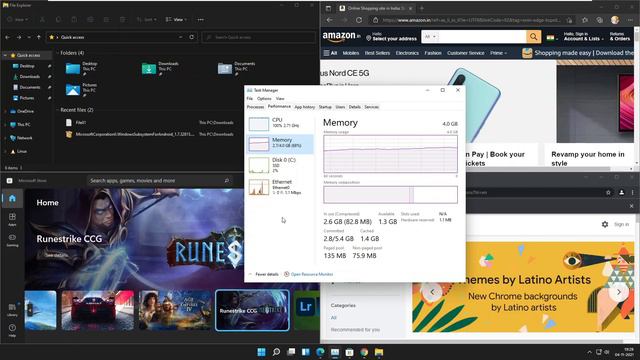This screenshot has height=360, width=640.
Task: Focus the Search Quick access field
Action: 258,37
